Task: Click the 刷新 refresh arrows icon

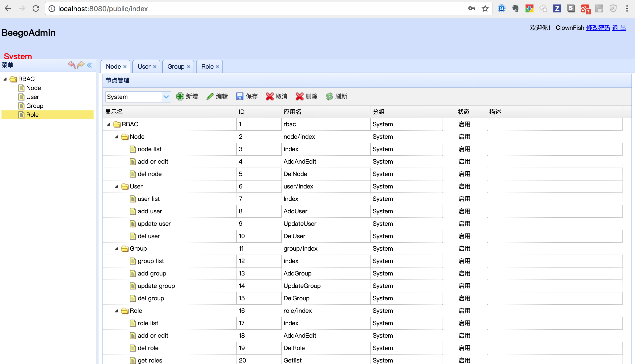Action: (x=329, y=96)
